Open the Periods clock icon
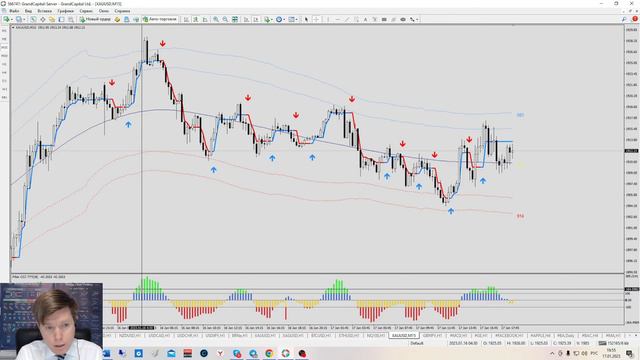This screenshot has width=640, height=360. (x=279, y=19)
